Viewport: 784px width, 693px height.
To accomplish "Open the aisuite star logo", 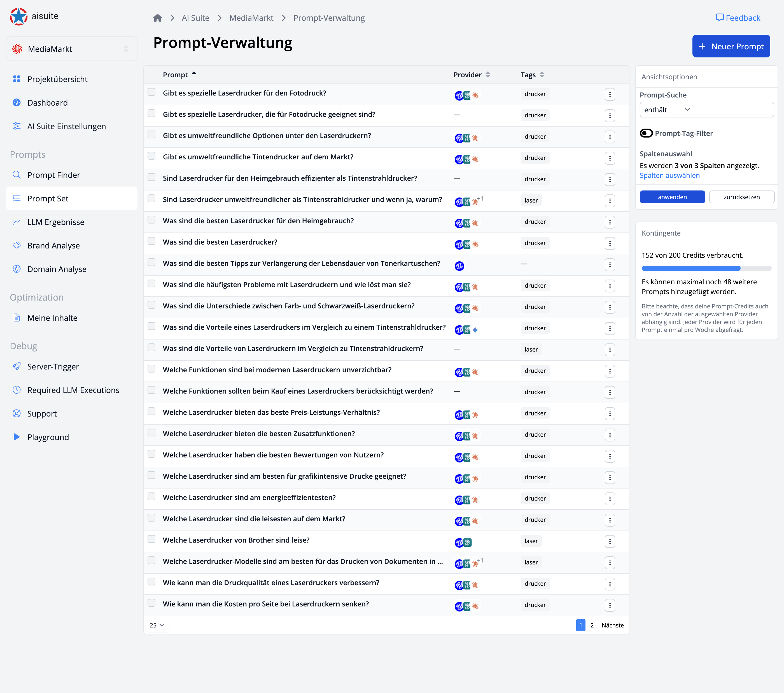I will pyautogui.click(x=18, y=17).
